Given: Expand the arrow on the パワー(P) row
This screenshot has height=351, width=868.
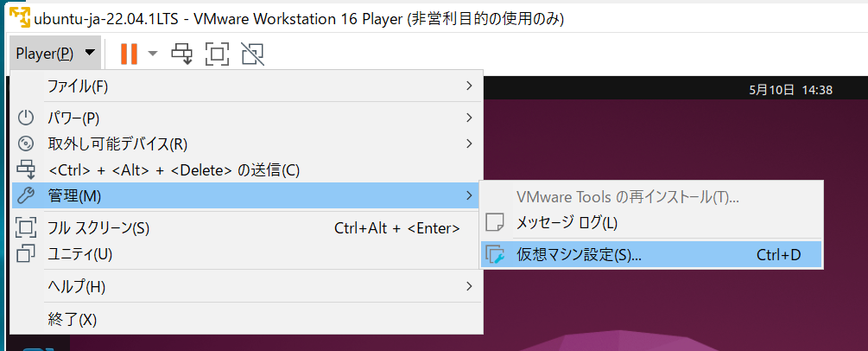Looking at the screenshot, I should 469,118.
